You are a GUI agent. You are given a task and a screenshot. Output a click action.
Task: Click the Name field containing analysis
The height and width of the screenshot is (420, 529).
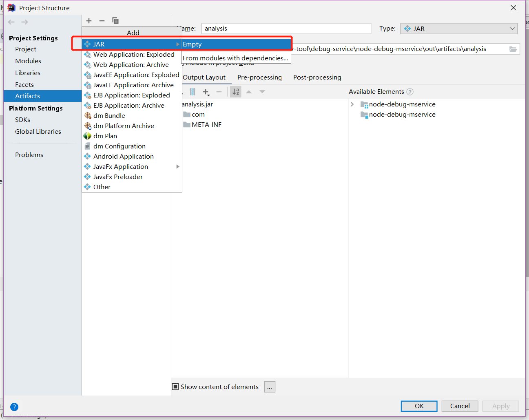point(286,29)
